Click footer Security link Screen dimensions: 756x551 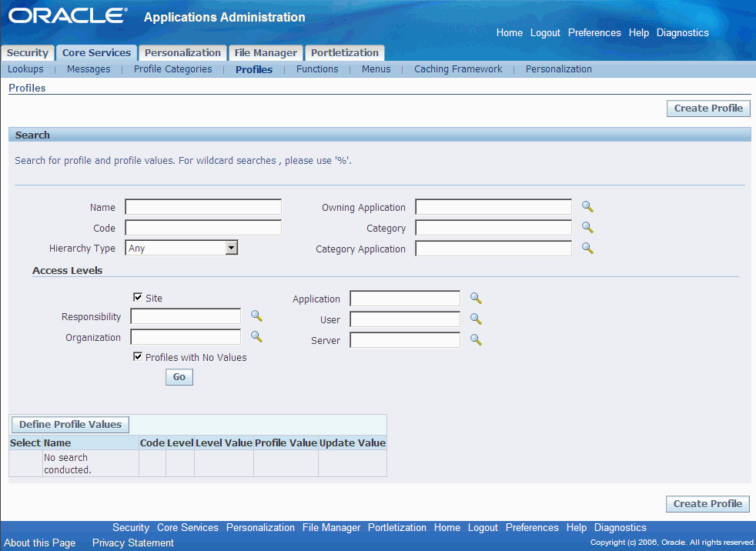(131, 527)
